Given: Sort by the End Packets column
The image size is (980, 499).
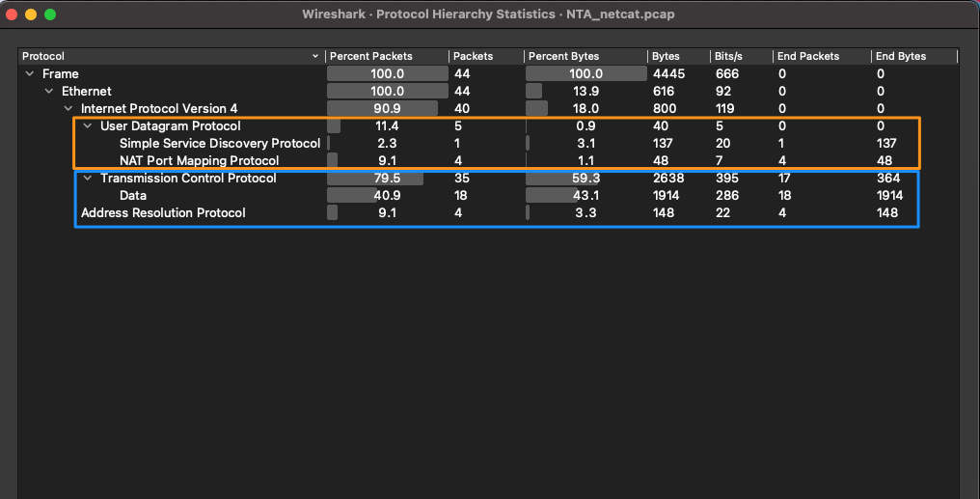Looking at the screenshot, I should pyautogui.click(x=808, y=57).
